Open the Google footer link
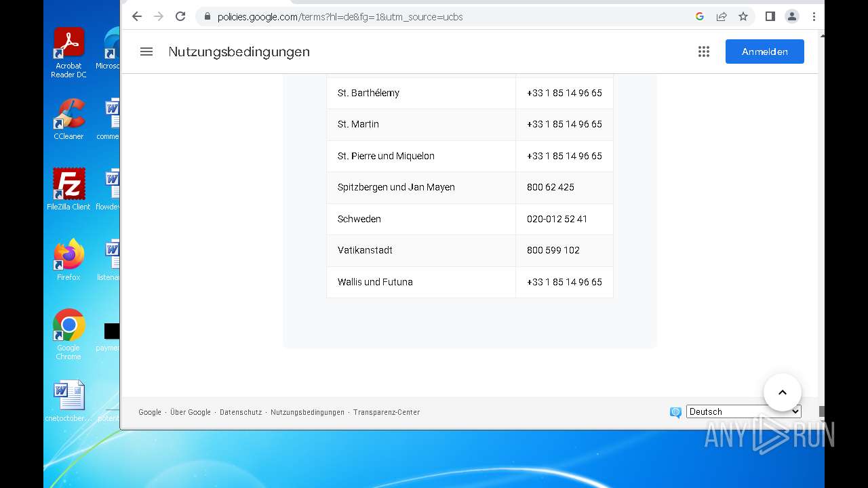868x488 pixels. (150, 412)
